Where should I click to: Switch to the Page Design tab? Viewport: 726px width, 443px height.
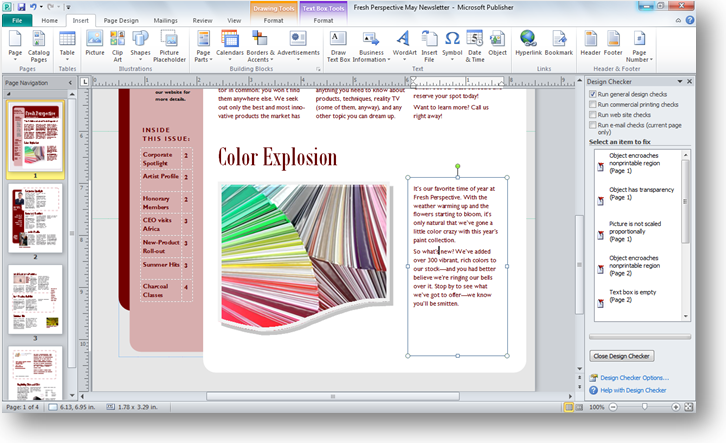pyautogui.click(x=121, y=20)
